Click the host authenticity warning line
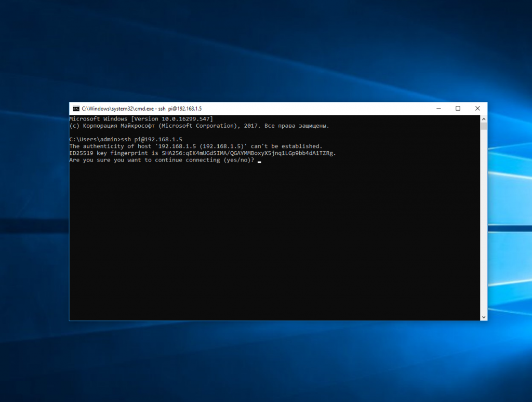 click(x=195, y=146)
